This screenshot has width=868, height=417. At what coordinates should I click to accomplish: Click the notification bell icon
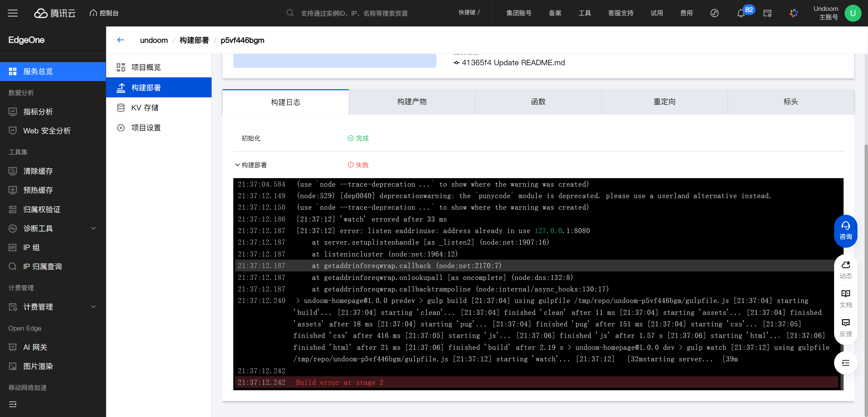coord(741,13)
